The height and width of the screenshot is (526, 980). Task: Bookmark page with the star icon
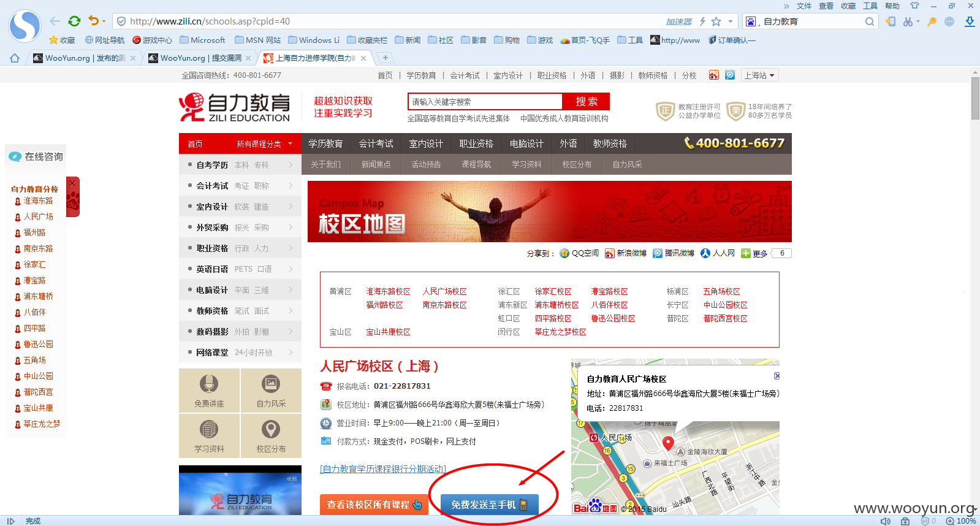tap(716, 21)
